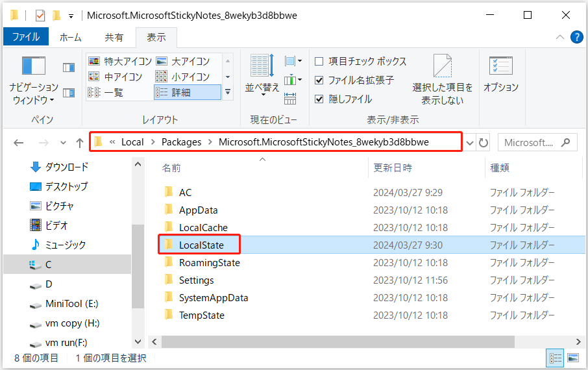
Task: Select the TempState folder
Action: [201, 315]
